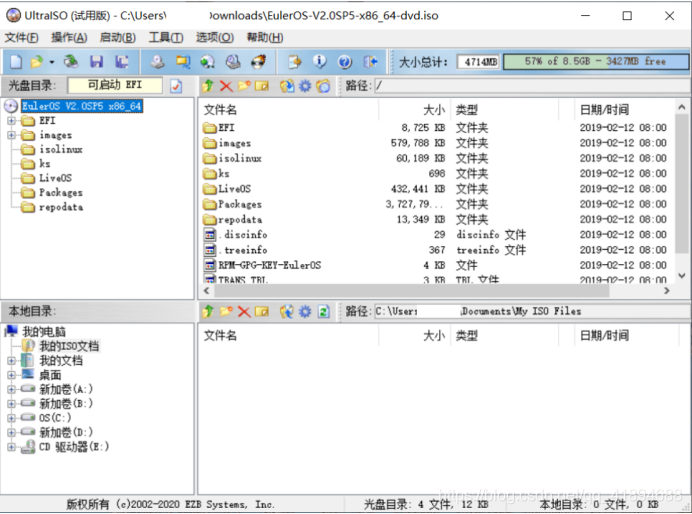
Task: Click the Rename icon in the image pane
Action: tap(262, 86)
